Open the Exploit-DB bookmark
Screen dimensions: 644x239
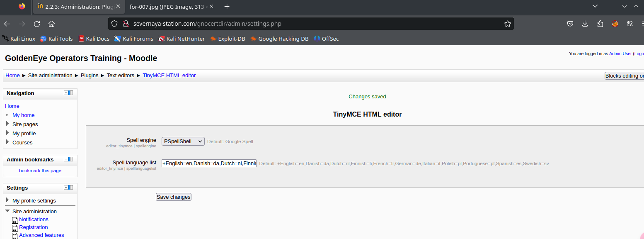tap(228, 39)
